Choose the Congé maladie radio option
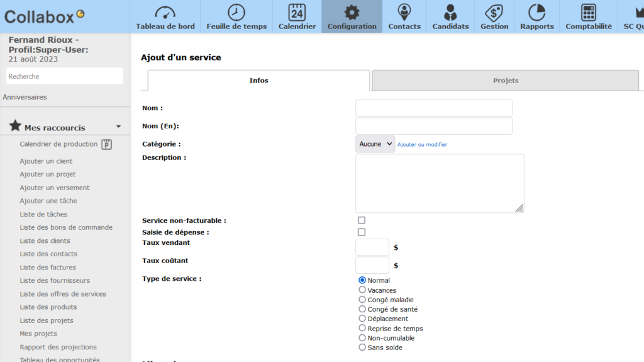Screen dimensions: 644x362 pos(362,300)
